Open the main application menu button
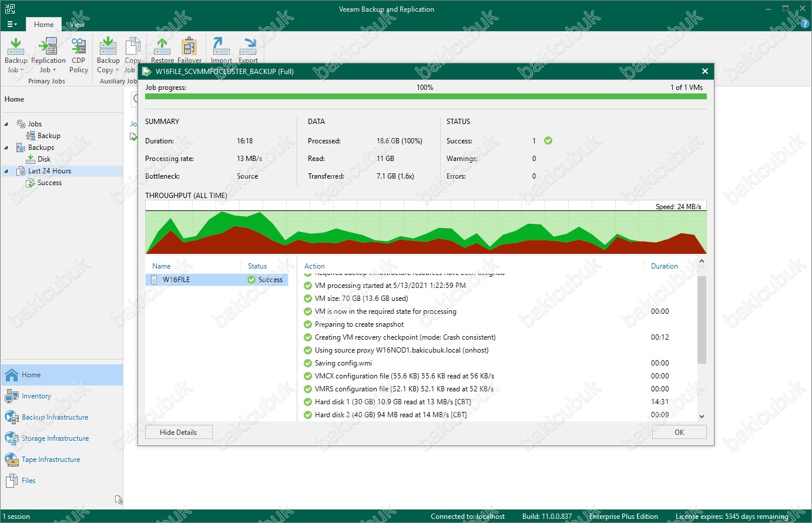Screen dimensions: 812x523 (x=12, y=25)
